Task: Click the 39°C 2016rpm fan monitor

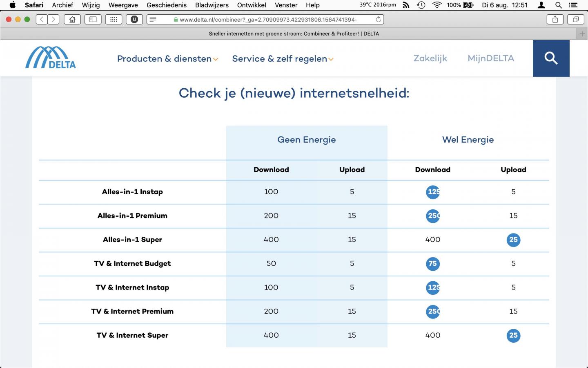Action: [378, 5]
